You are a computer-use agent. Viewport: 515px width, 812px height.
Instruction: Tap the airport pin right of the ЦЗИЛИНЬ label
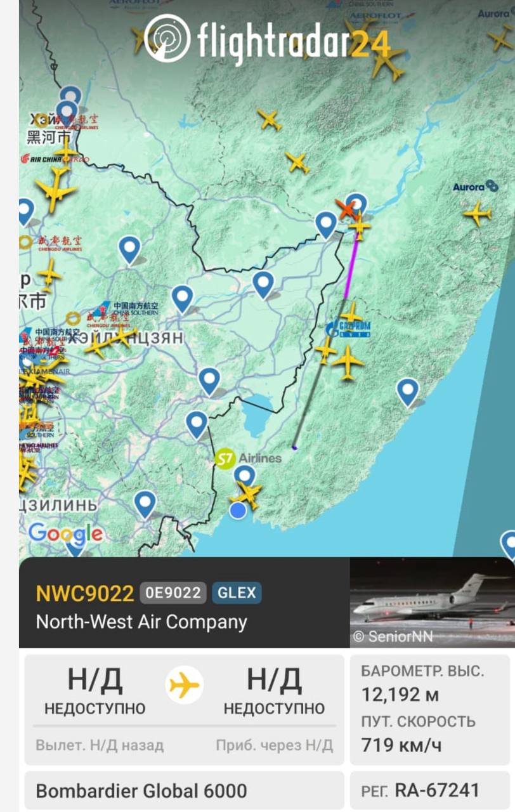point(145,505)
